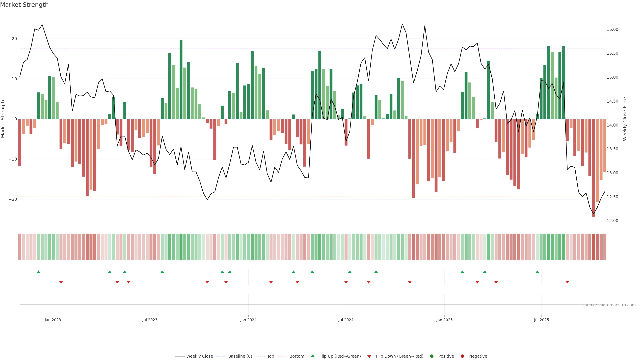Screen dimensions: 644x362
Task: Click the rightmost green flip-up triangle marker
Action: click(x=537, y=272)
